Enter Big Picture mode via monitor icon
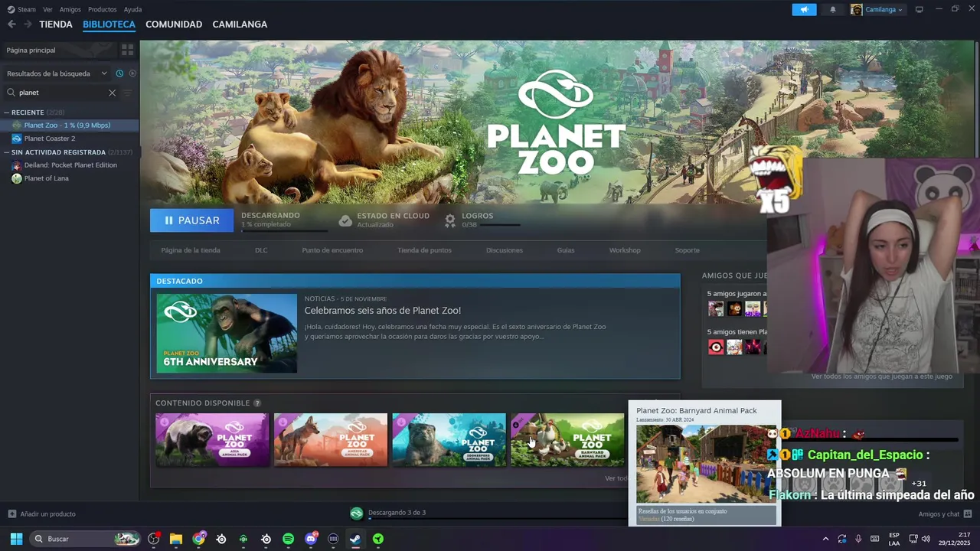Viewport: 980px width, 551px height. pyautogui.click(x=920, y=9)
